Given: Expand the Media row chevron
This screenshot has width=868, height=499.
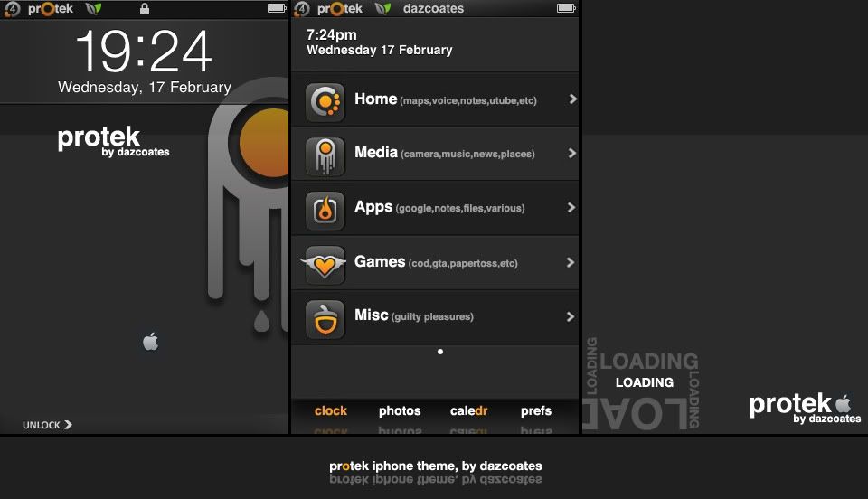Looking at the screenshot, I should [x=572, y=154].
